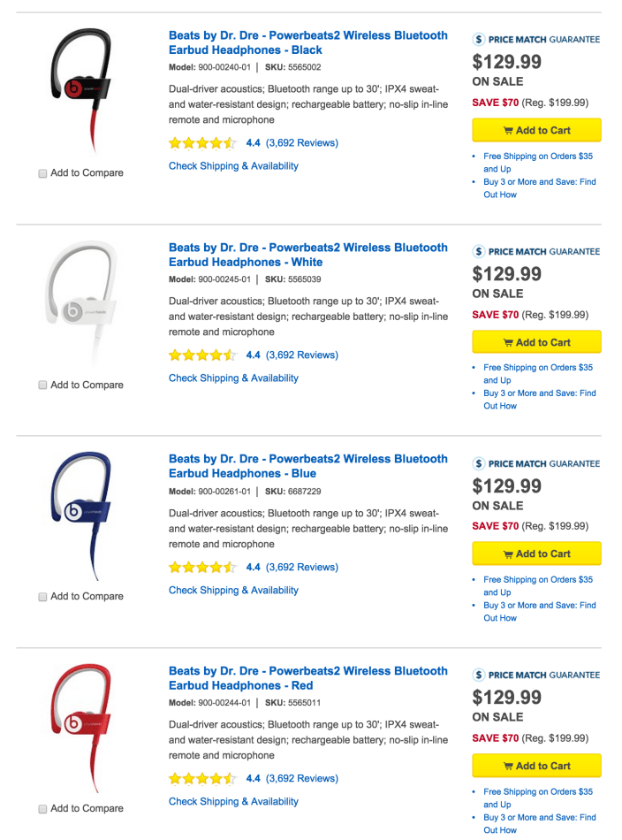Click the star rating icon for White headphones
Image resolution: width=622 pixels, height=840 pixels.
click(202, 355)
